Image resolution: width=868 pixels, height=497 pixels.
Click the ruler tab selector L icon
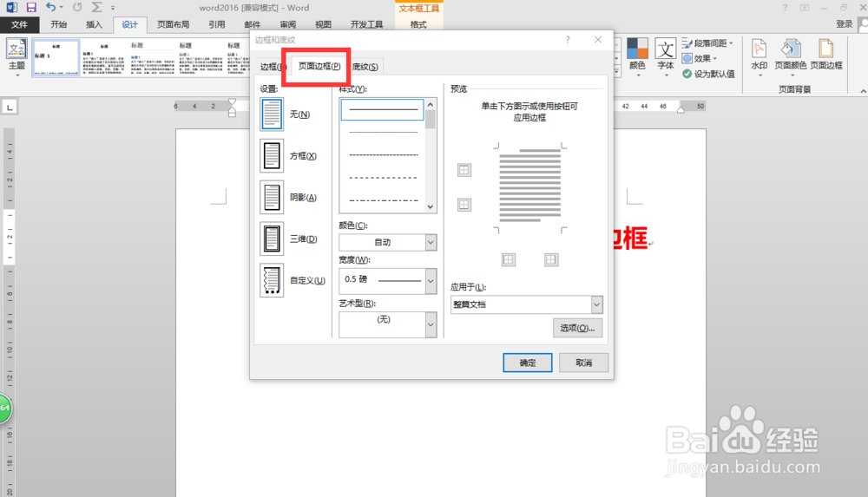[10, 107]
